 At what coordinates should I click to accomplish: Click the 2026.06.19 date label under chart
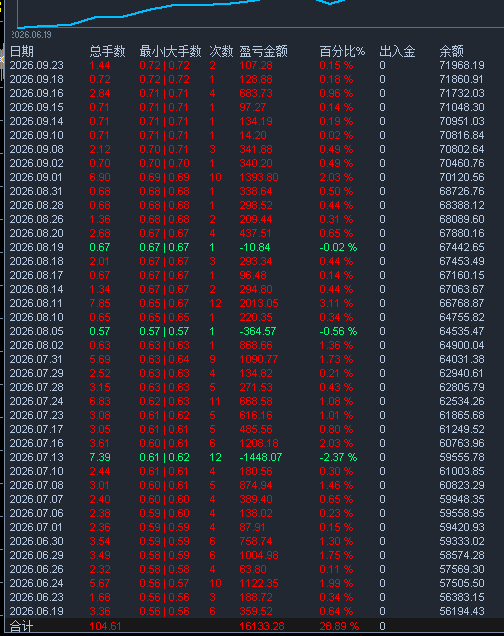click(32, 35)
